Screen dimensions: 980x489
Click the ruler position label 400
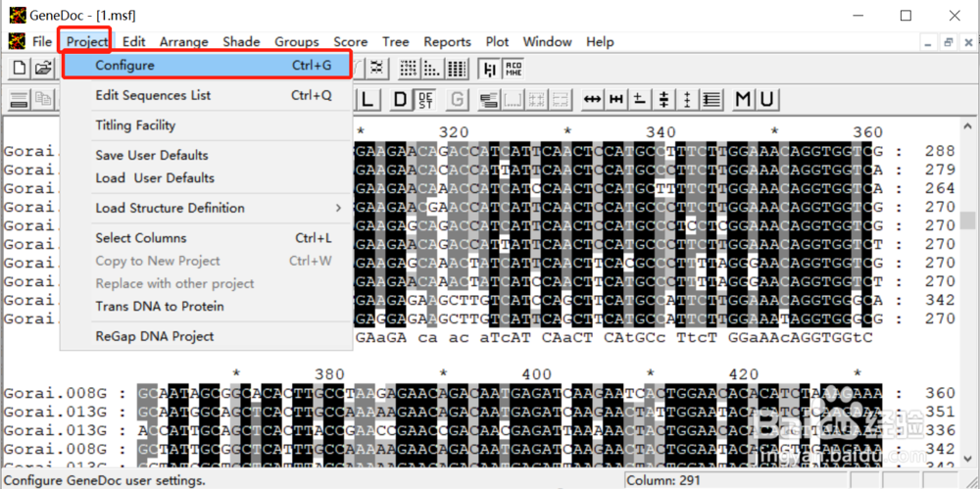(x=537, y=374)
